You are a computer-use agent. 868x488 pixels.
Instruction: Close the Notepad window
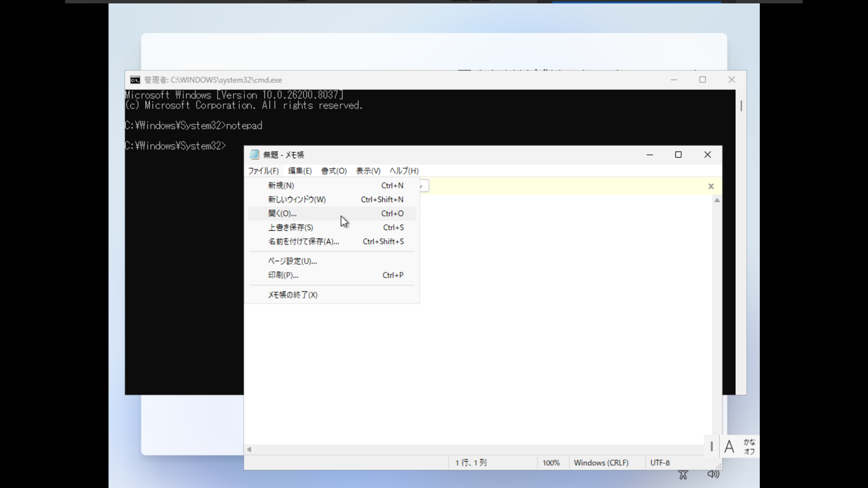tap(708, 155)
